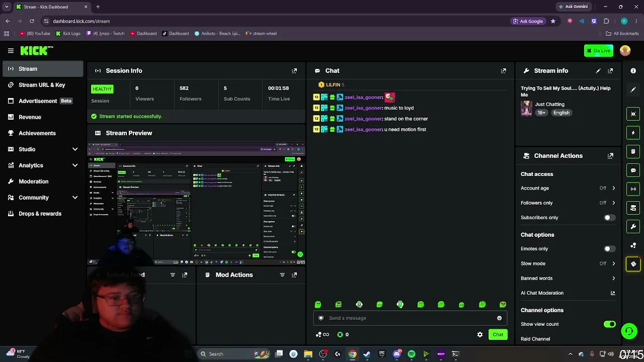Click the chat identity shield icon
Viewport: 644px width, 362px height.
click(x=321, y=318)
